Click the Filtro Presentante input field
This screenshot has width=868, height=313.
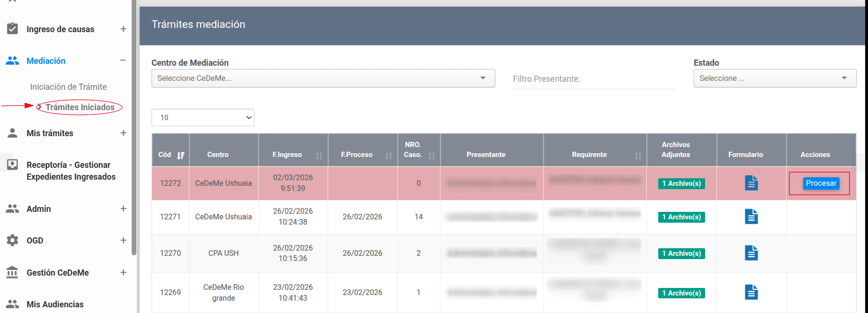[593, 79]
